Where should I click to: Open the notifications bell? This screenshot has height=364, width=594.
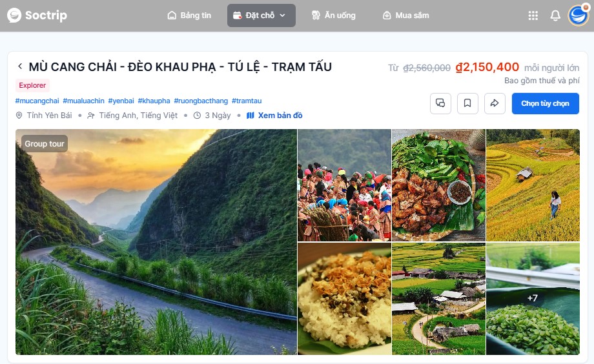555,15
